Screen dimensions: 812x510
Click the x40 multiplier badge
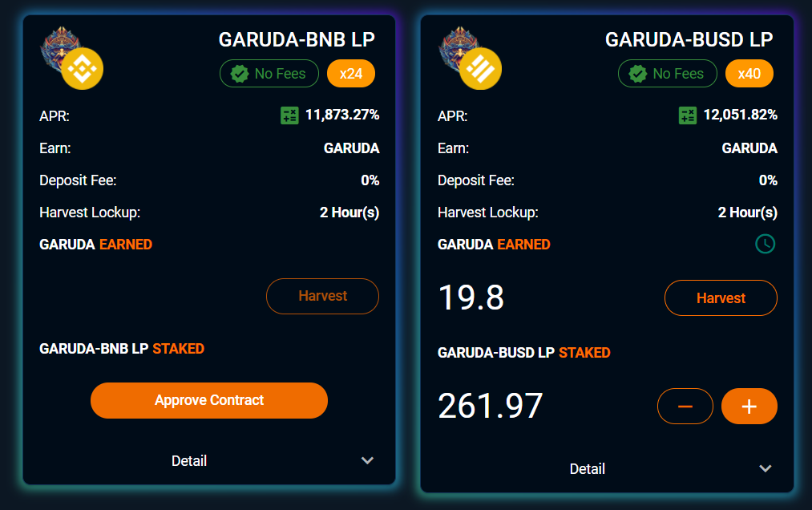749,74
